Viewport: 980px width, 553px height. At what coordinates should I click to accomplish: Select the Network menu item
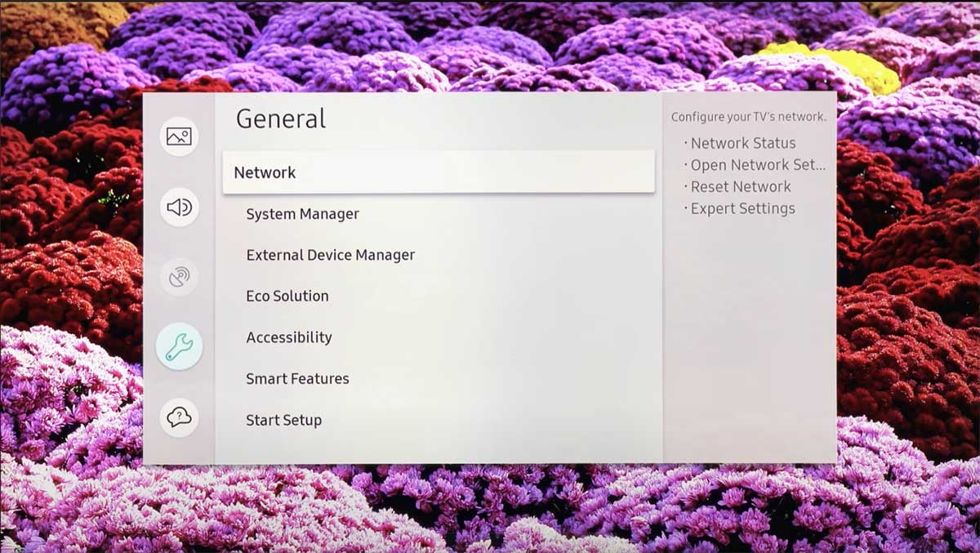439,172
